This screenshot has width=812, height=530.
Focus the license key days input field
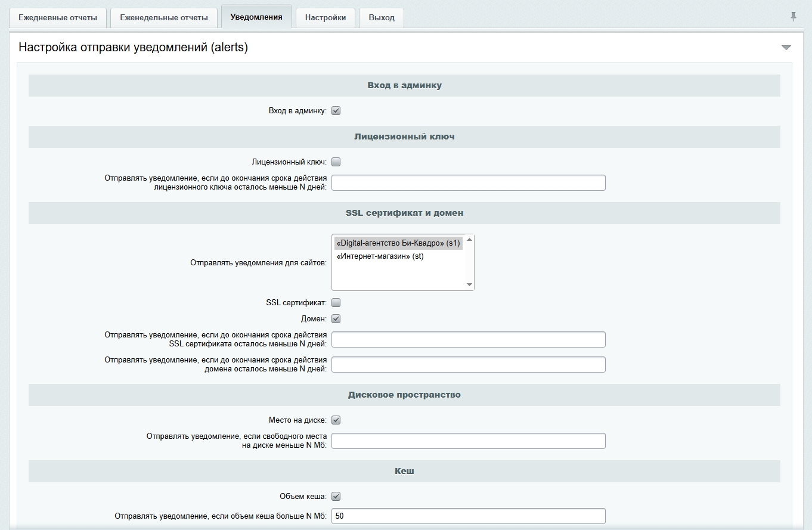click(x=468, y=183)
